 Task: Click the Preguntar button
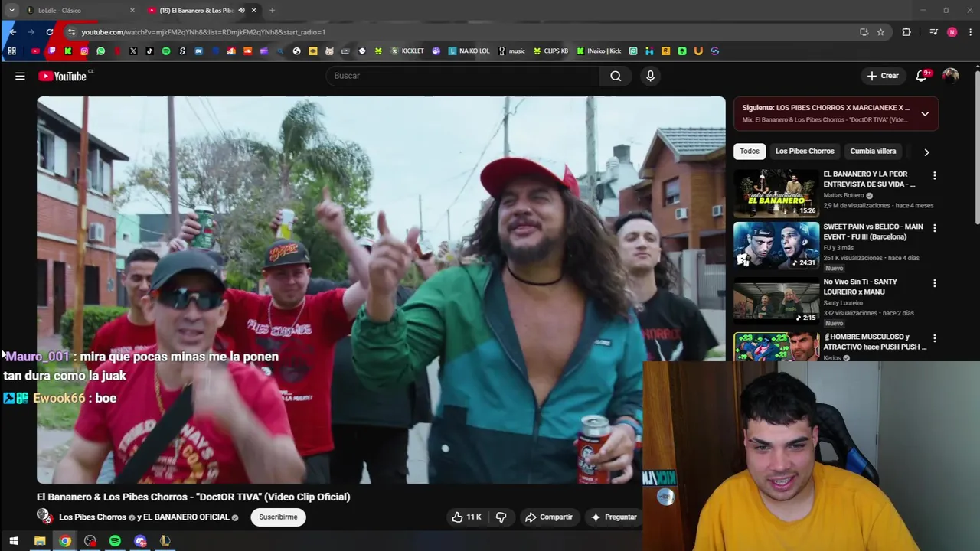[x=613, y=517]
